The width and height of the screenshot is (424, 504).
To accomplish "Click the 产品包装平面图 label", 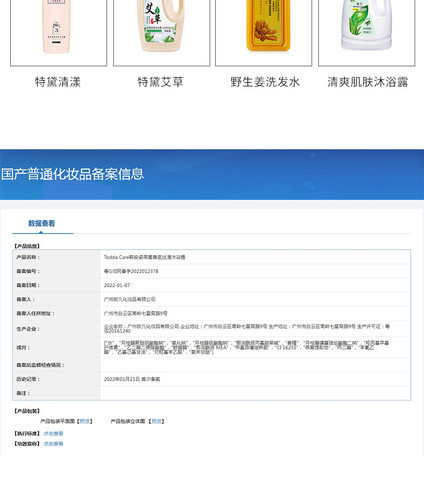I will (57, 421).
